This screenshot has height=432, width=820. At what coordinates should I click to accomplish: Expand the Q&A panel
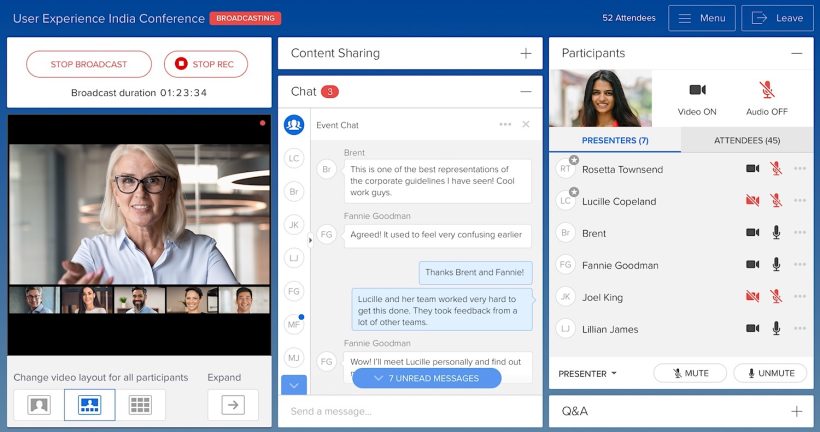(796, 411)
